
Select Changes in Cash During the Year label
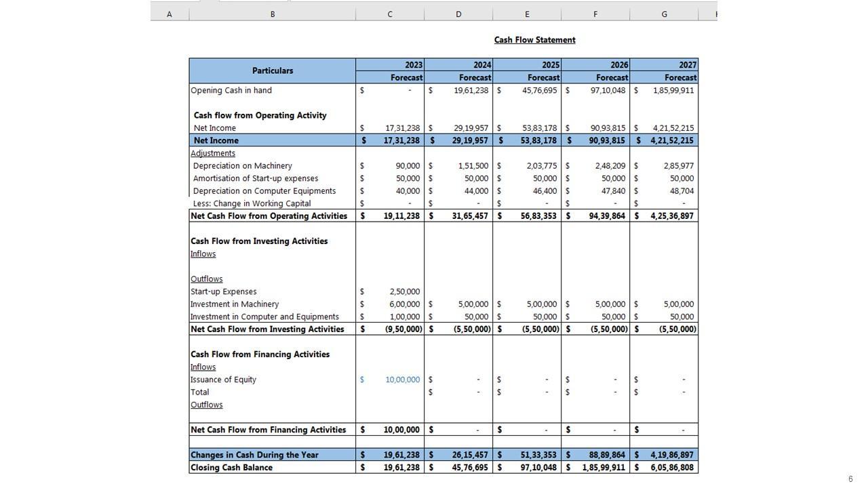(x=254, y=455)
